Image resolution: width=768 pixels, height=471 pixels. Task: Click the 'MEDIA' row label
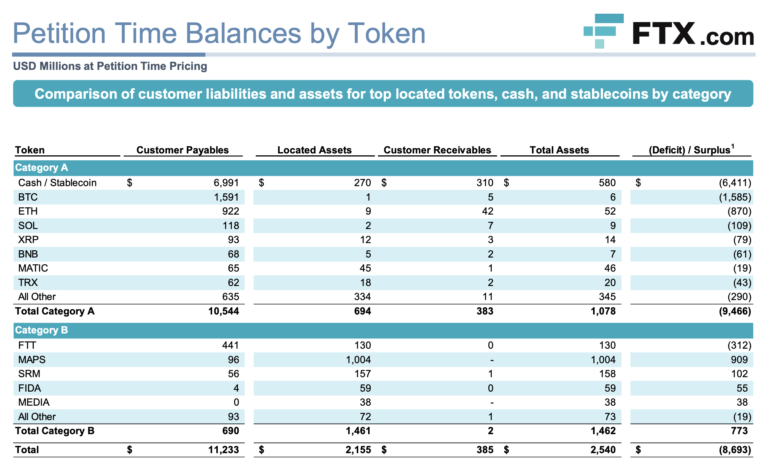coord(34,402)
